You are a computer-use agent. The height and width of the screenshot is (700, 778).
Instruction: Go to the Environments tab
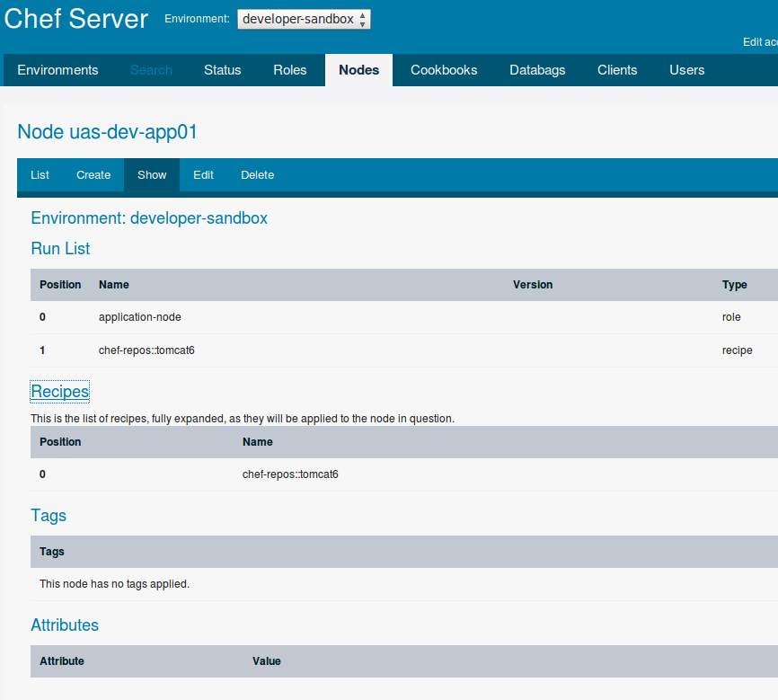coord(57,70)
